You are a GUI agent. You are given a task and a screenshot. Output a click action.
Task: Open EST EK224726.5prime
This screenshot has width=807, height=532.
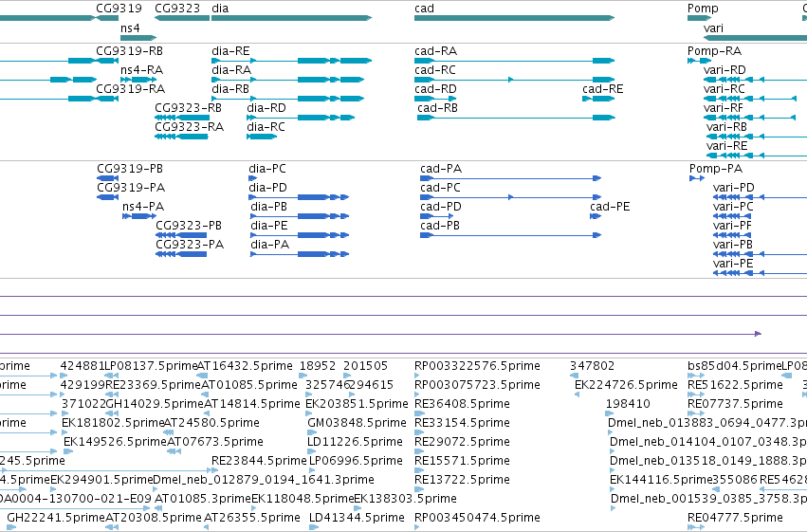pyautogui.click(x=626, y=385)
